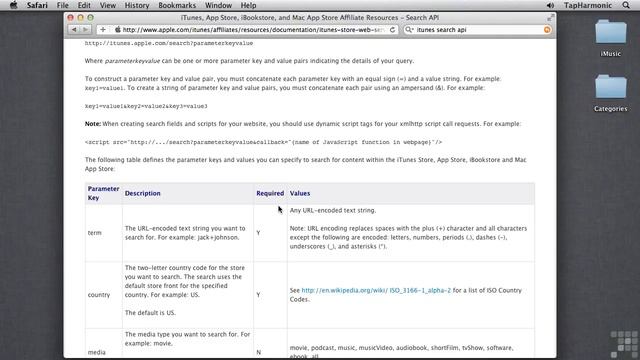Go forward with Safari forward arrow
The width and height of the screenshot is (640, 360).
pyautogui.click(x=85, y=29)
